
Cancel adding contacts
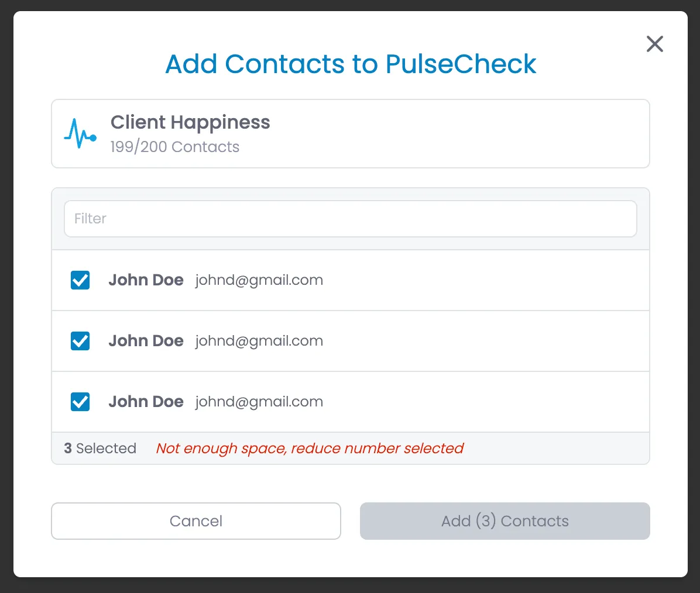coord(196,521)
